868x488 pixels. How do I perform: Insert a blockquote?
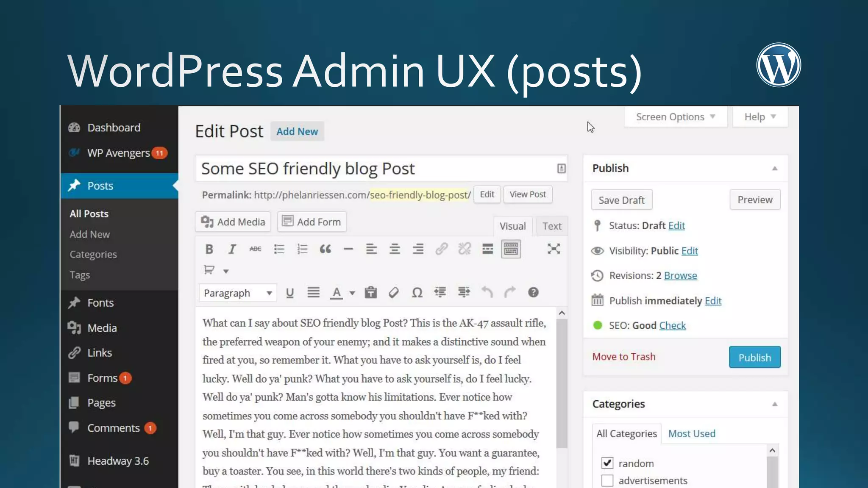click(x=325, y=249)
